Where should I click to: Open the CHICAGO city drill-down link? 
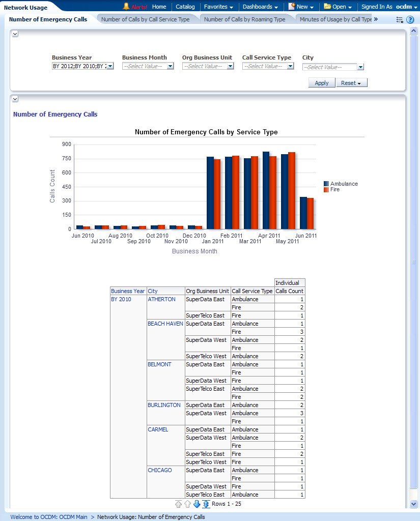[159, 470]
